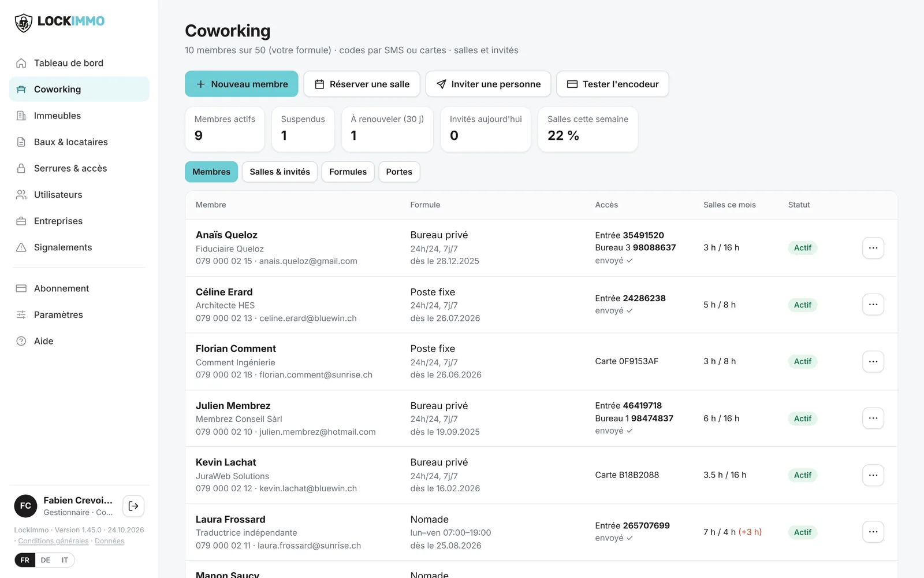Click the Salles cette semaine card
Image resolution: width=924 pixels, height=578 pixels.
(x=588, y=129)
